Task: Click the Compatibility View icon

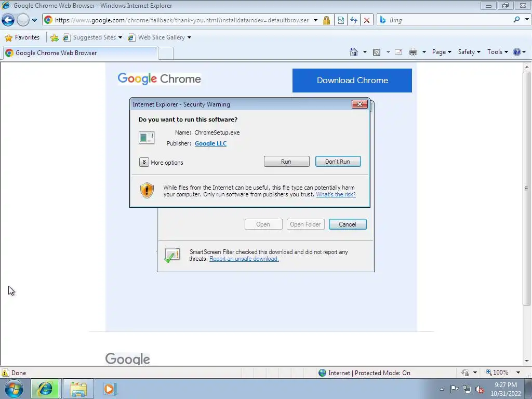Action: (x=341, y=20)
